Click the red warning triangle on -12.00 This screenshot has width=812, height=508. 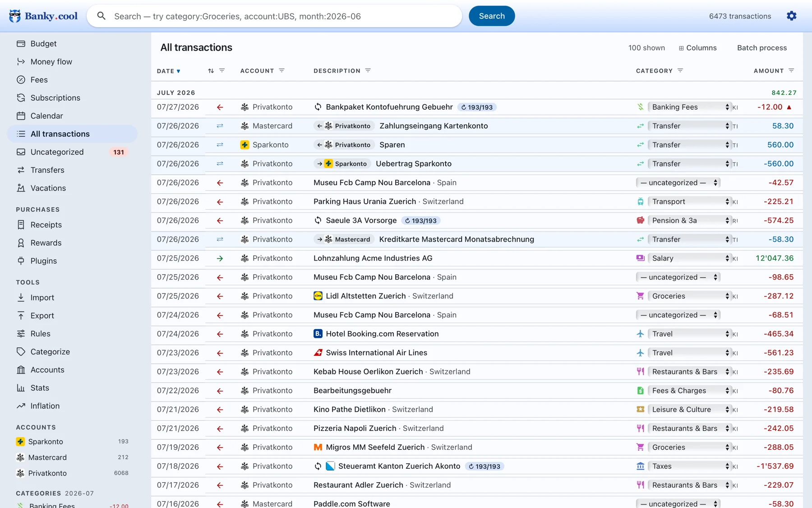tap(789, 107)
